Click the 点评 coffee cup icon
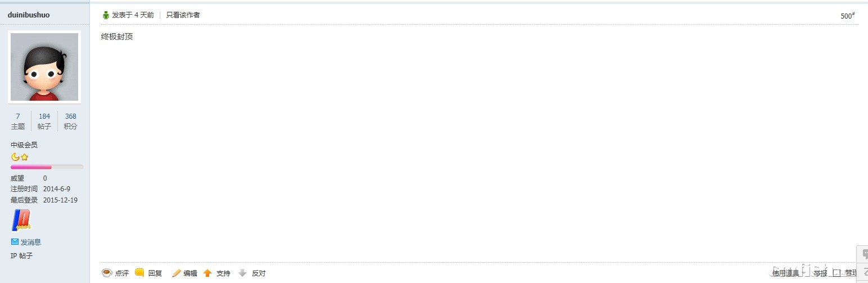Viewport: 868px width, 283px height. (107, 273)
